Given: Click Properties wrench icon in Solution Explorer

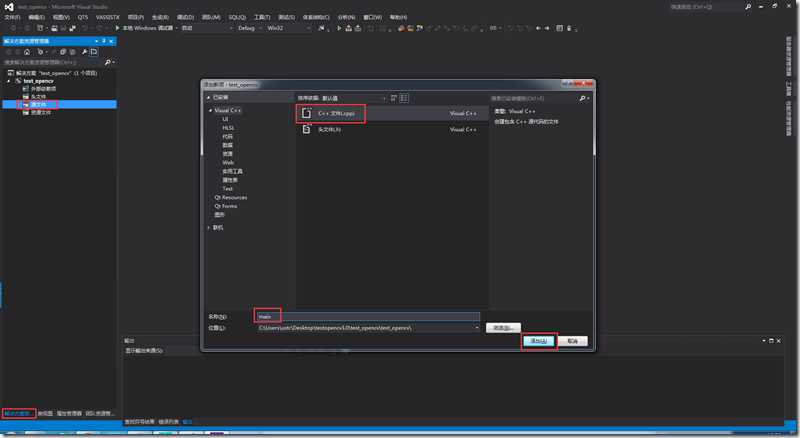Looking at the screenshot, I should coord(84,52).
